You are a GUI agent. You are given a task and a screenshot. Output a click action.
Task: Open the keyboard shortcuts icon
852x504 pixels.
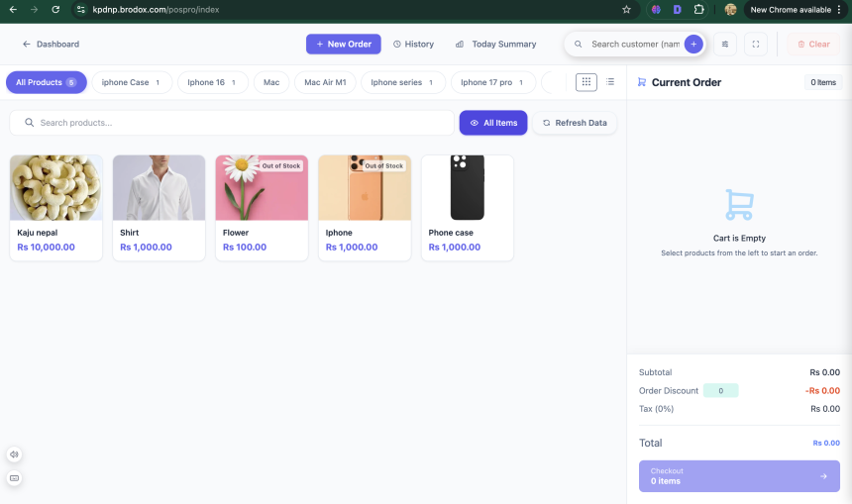click(14, 478)
